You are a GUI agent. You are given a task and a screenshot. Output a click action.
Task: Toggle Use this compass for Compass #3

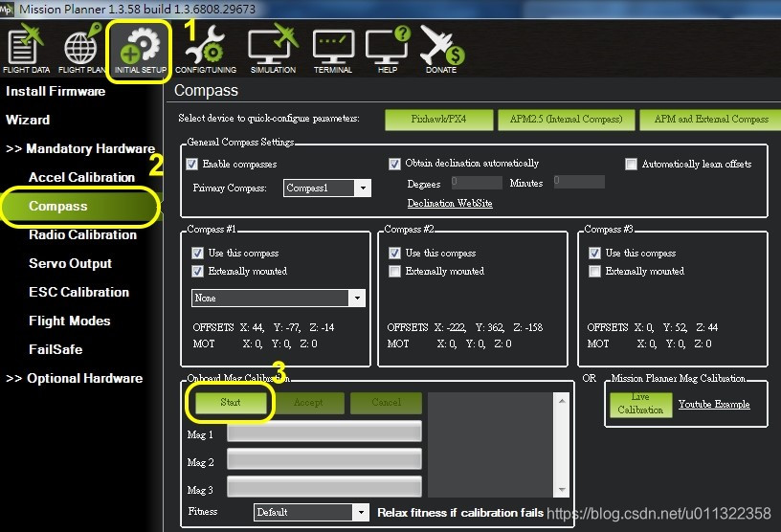point(594,253)
